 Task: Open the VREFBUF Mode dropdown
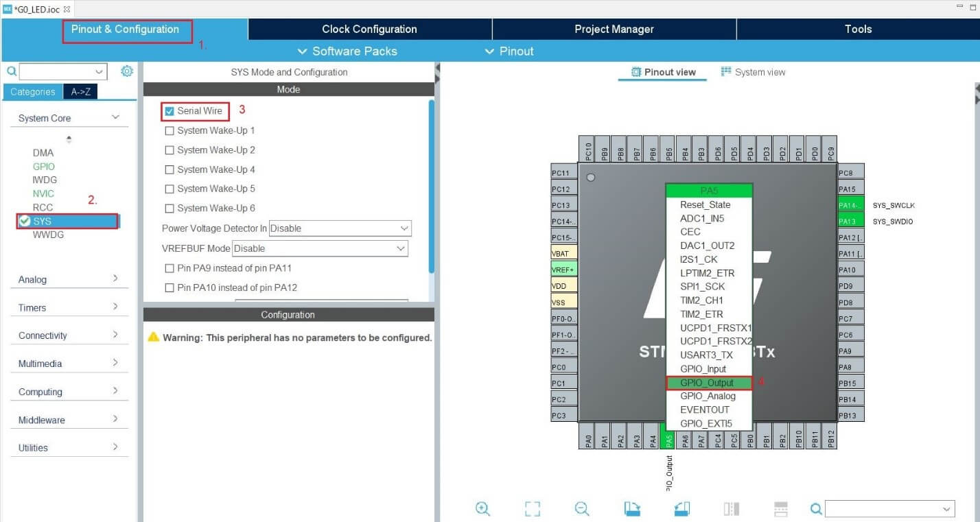tap(320, 248)
